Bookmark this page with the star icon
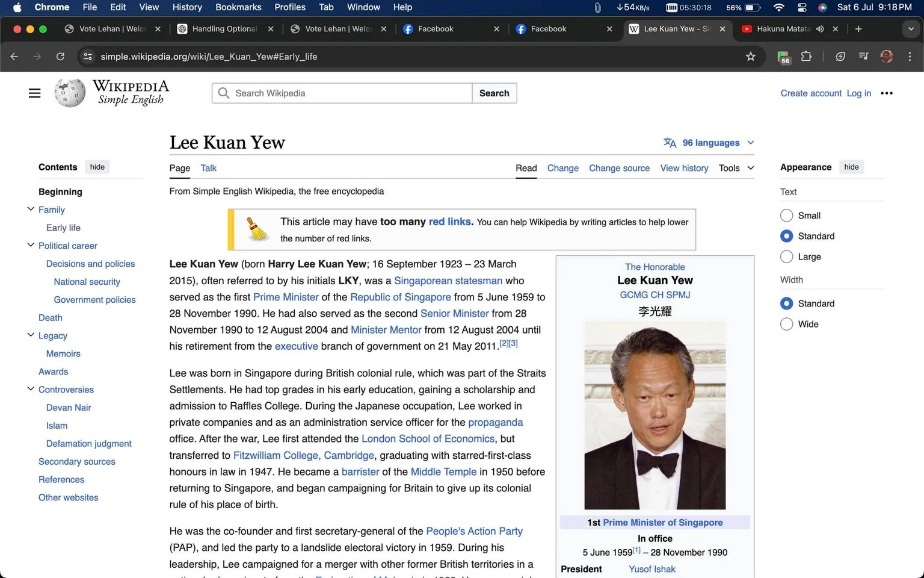This screenshot has height=578, width=924. coord(751,57)
